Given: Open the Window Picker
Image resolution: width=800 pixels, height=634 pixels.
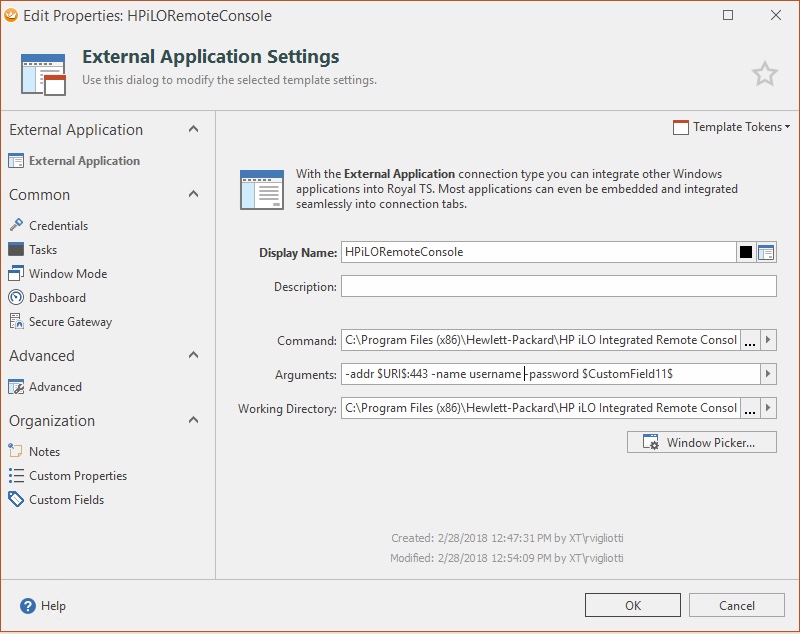Looking at the screenshot, I should pos(701,442).
